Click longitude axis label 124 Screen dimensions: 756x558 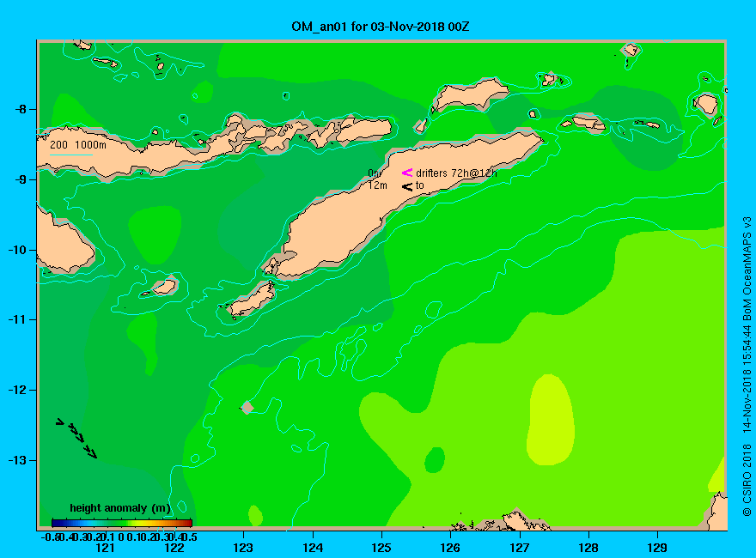point(313,548)
